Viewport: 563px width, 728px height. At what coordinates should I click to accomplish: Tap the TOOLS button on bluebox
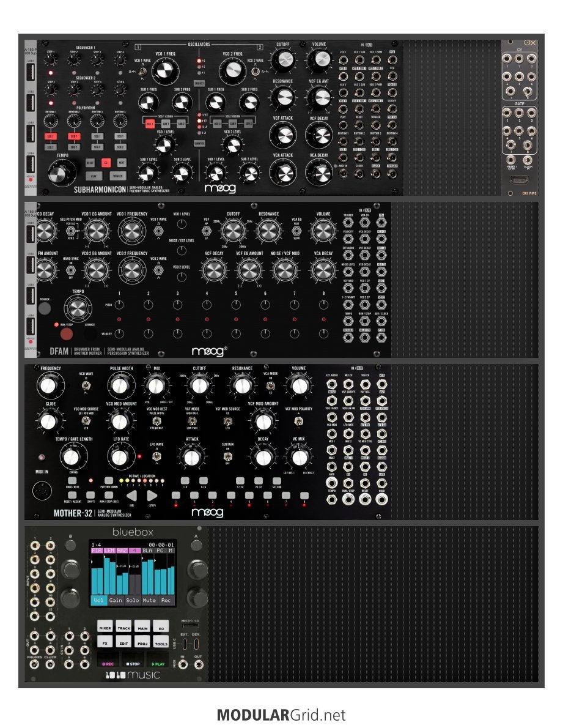coord(161,642)
